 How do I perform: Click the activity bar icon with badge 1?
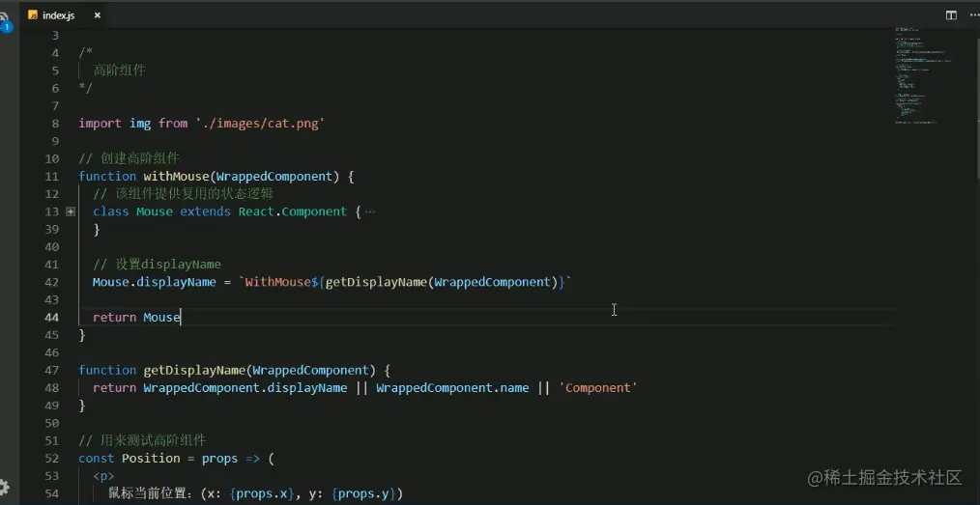tap(5, 24)
